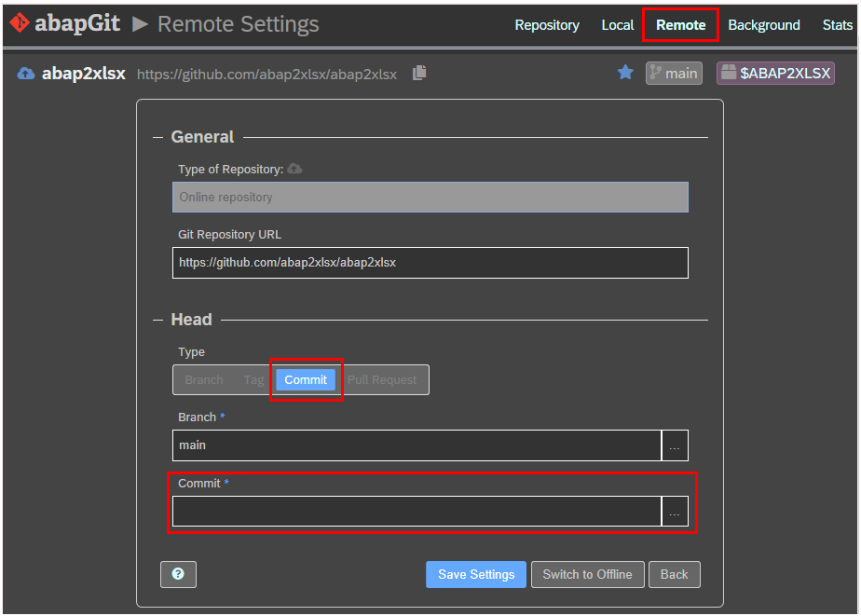Click the main branch badge
This screenshot has width=861, height=616.
tap(673, 73)
